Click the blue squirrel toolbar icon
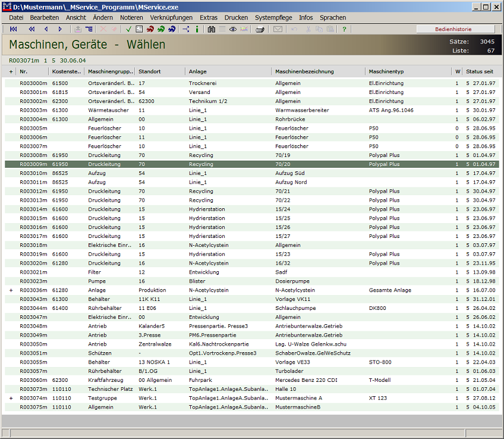 [172, 29]
